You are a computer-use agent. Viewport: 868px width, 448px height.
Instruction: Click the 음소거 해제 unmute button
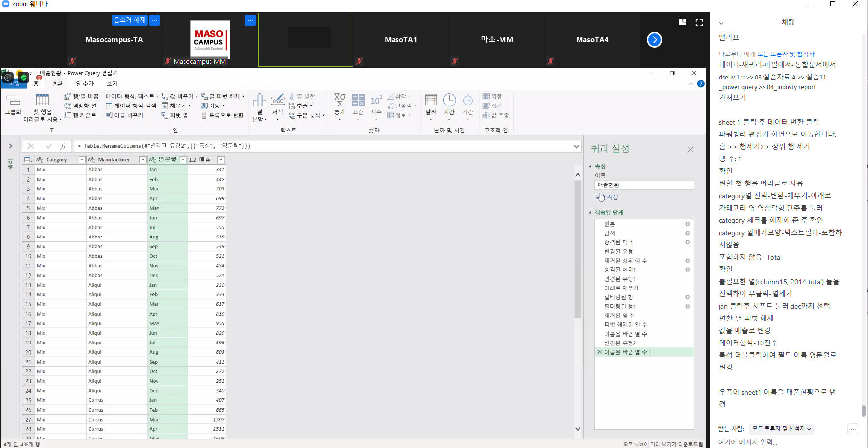[130, 20]
